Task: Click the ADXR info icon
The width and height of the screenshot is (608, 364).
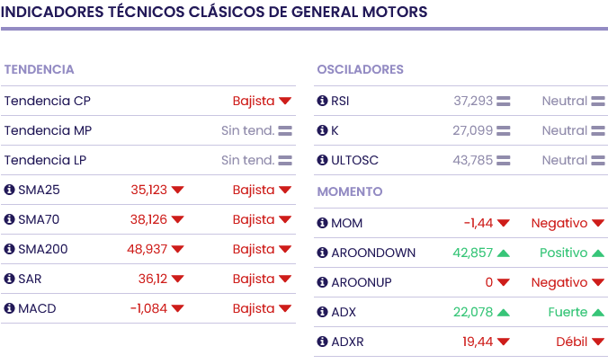Action: click(323, 342)
